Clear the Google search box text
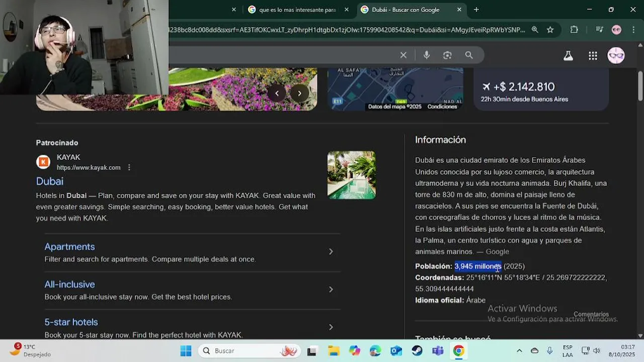This screenshot has height=362, width=644. (403, 55)
